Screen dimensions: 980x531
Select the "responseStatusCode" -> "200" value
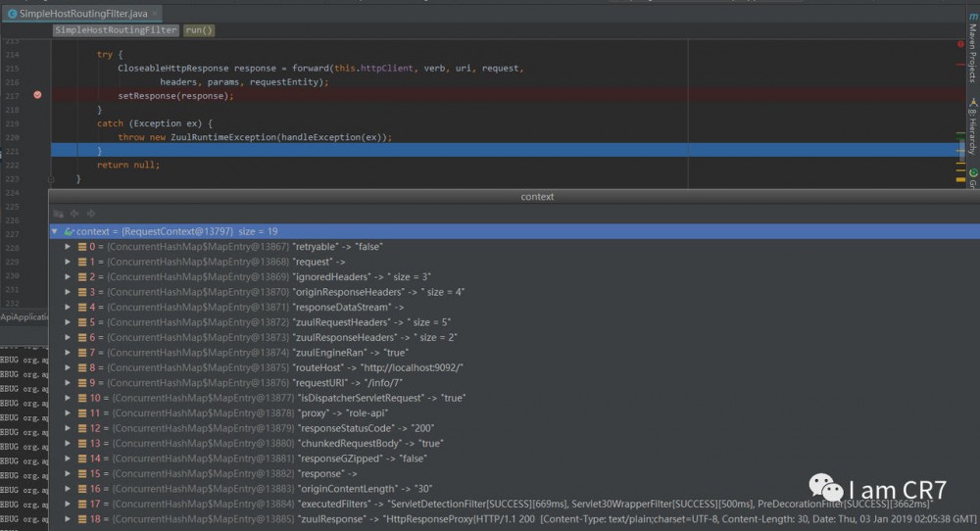click(x=367, y=428)
